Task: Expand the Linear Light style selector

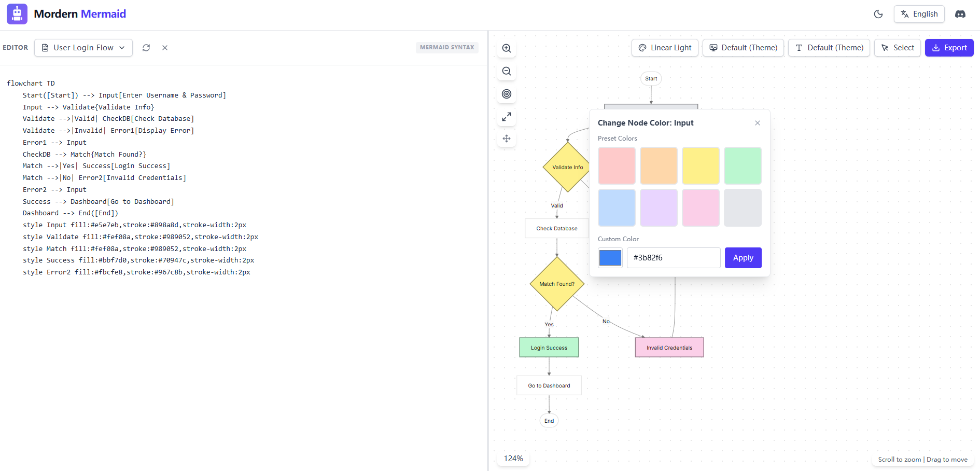Action: pos(665,48)
